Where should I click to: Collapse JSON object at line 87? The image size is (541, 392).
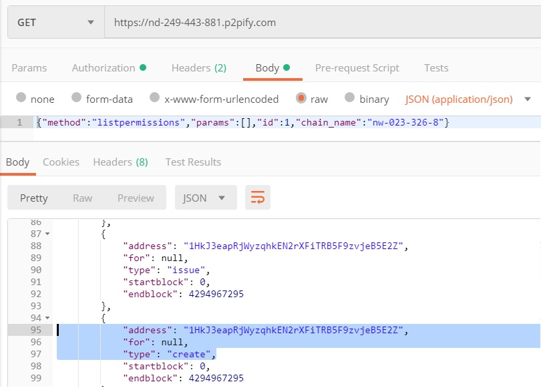point(47,234)
